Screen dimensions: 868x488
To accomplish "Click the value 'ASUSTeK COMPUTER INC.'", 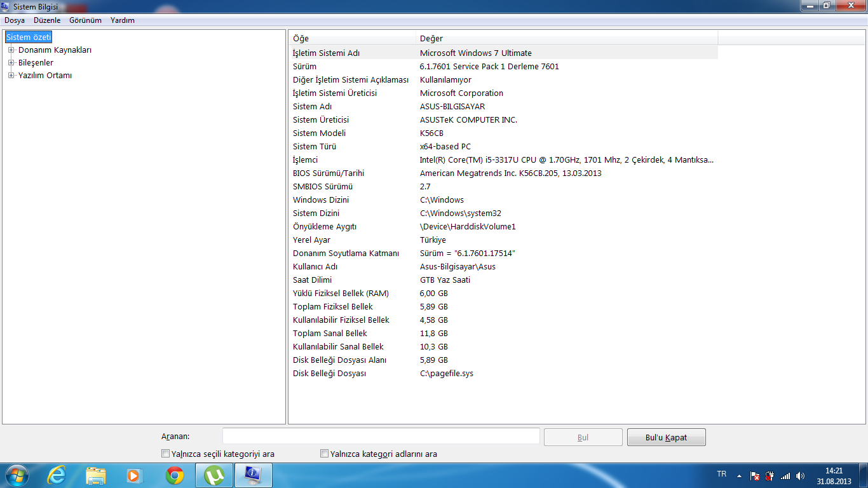I will pyautogui.click(x=469, y=119).
